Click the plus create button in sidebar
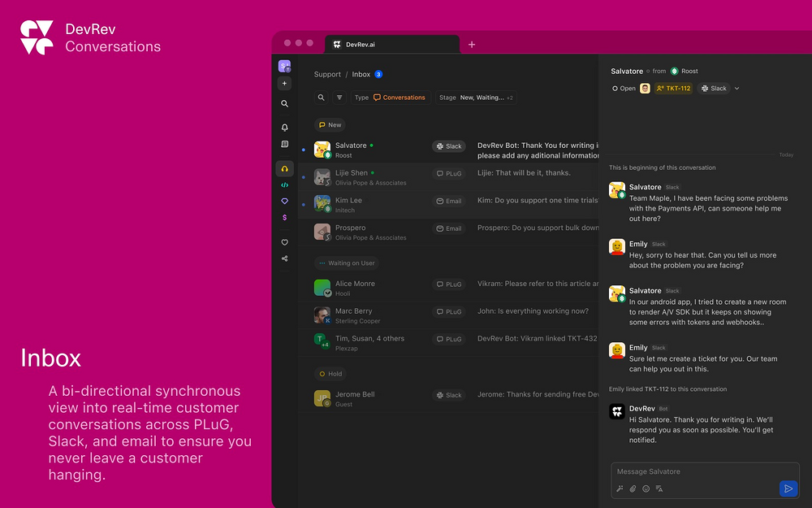Image resolution: width=812 pixels, height=508 pixels. point(284,83)
